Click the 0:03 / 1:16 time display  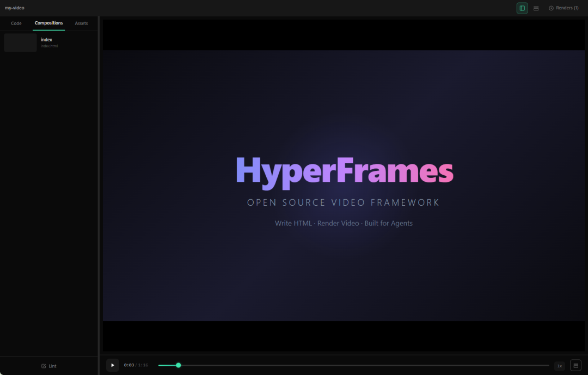(136, 365)
